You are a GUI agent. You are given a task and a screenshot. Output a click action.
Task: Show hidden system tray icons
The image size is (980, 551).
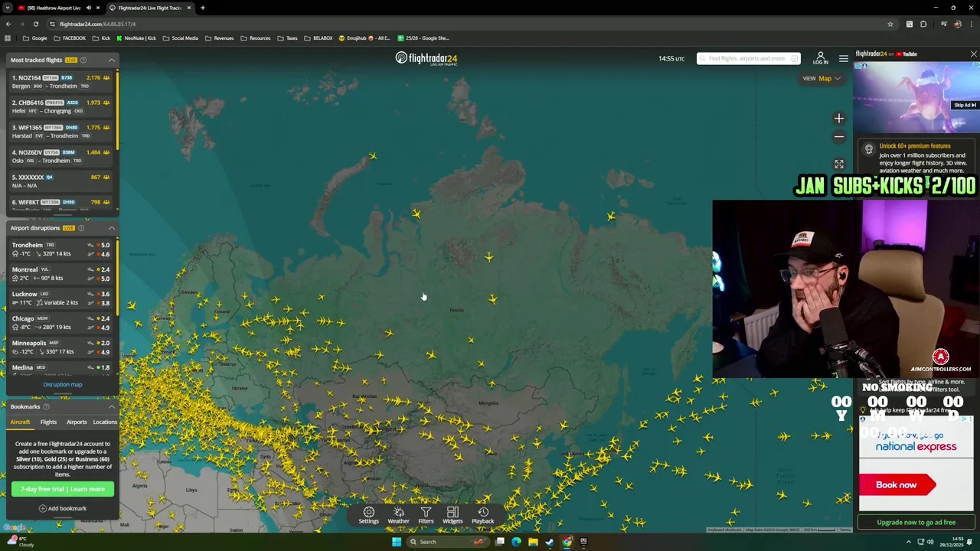[910, 542]
